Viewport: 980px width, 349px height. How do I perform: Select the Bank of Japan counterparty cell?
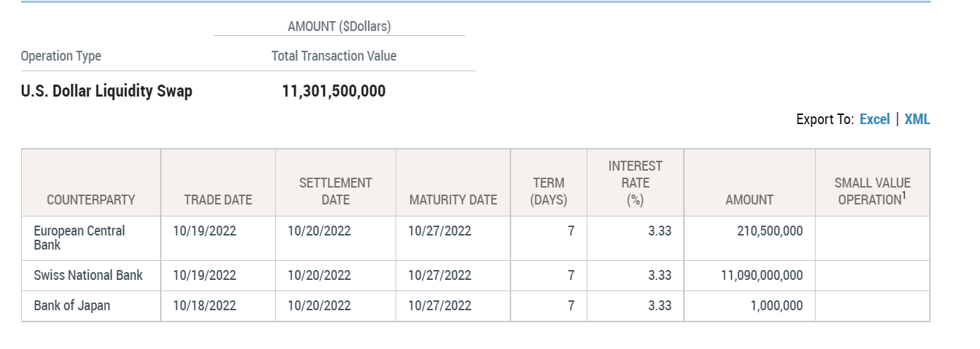72,305
